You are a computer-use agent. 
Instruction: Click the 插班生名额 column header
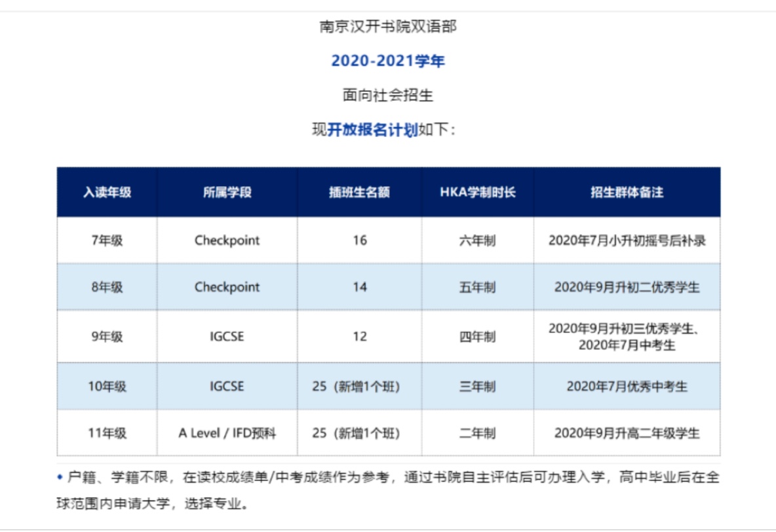tap(359, 192)
